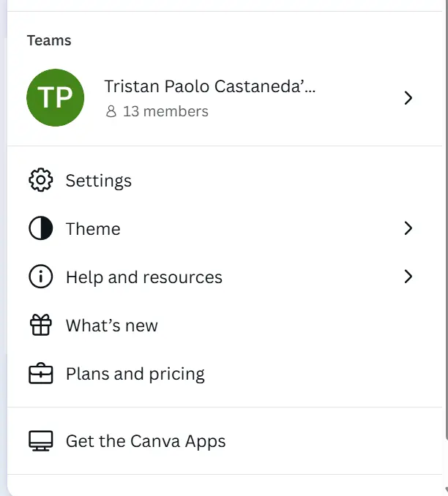View Plans and pricing
The width and height of the screenshot is (448, 496).
(225, 374)
